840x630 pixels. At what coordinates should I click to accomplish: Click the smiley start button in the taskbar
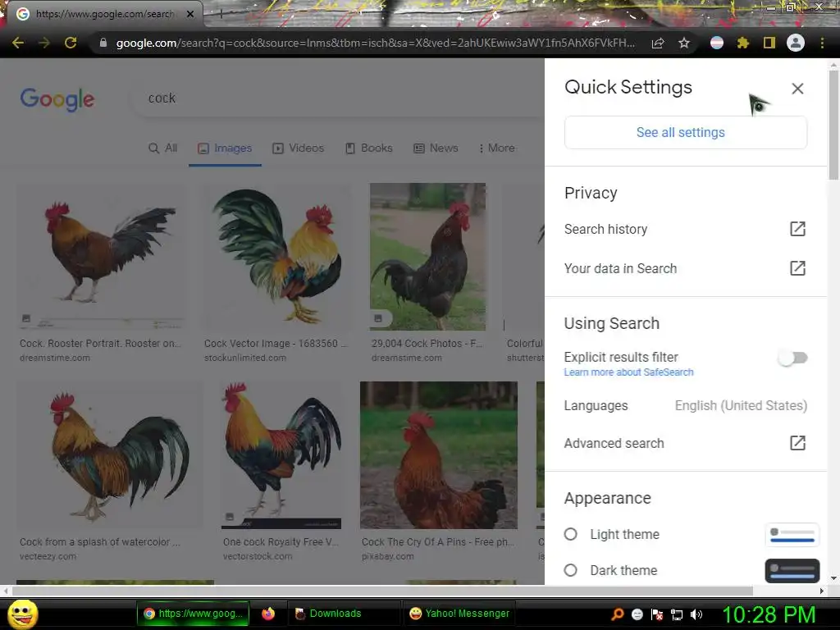22,614
